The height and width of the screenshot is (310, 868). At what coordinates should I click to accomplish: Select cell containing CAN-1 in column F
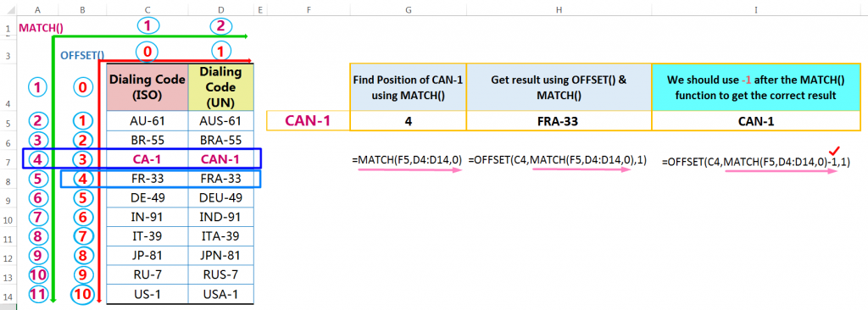coord(308,120)
